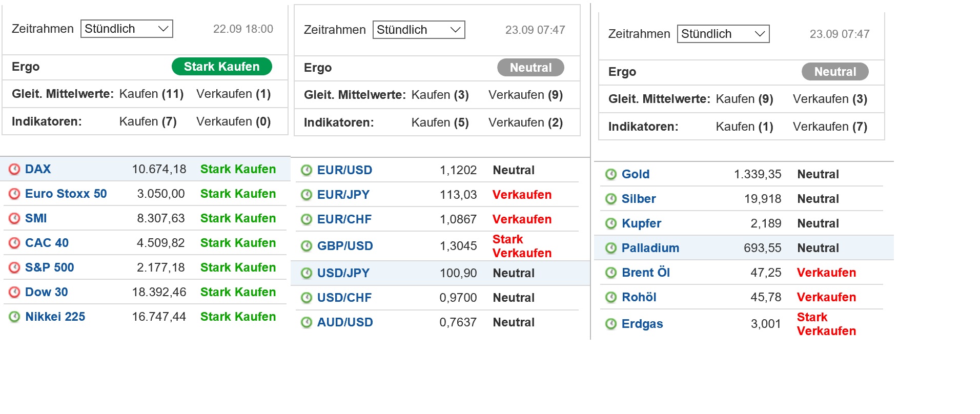Open the Zeitrahmen dropdown in the right panel

(x=723, y=34)
